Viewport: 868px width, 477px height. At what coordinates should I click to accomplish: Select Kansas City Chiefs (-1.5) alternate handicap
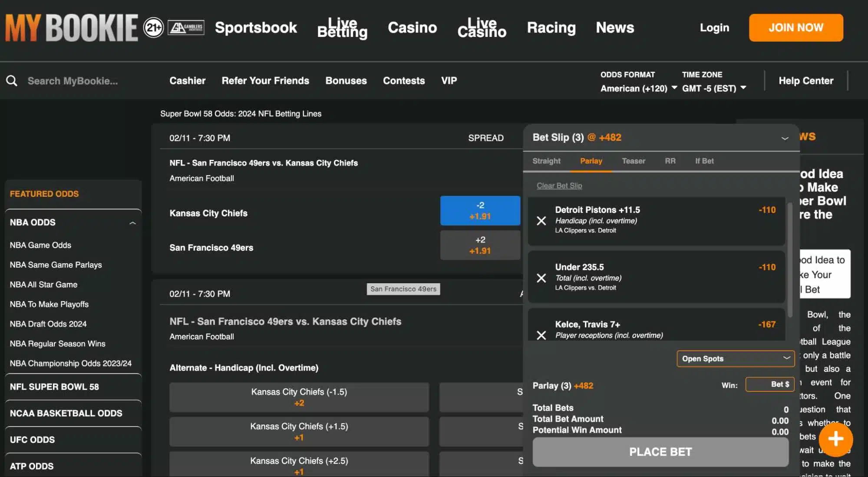pyautogui.click(x=299, y=397)
